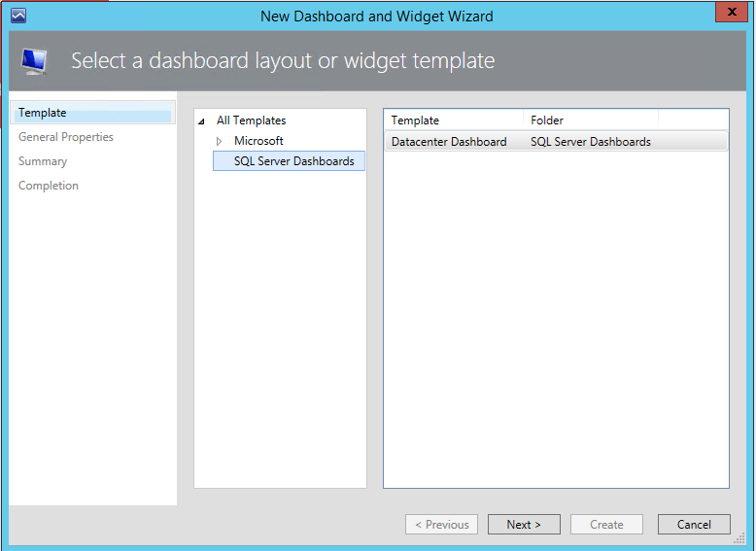Open the Template wizard step
The height and width of the screenshot is (551, 756).
point(92,113)
